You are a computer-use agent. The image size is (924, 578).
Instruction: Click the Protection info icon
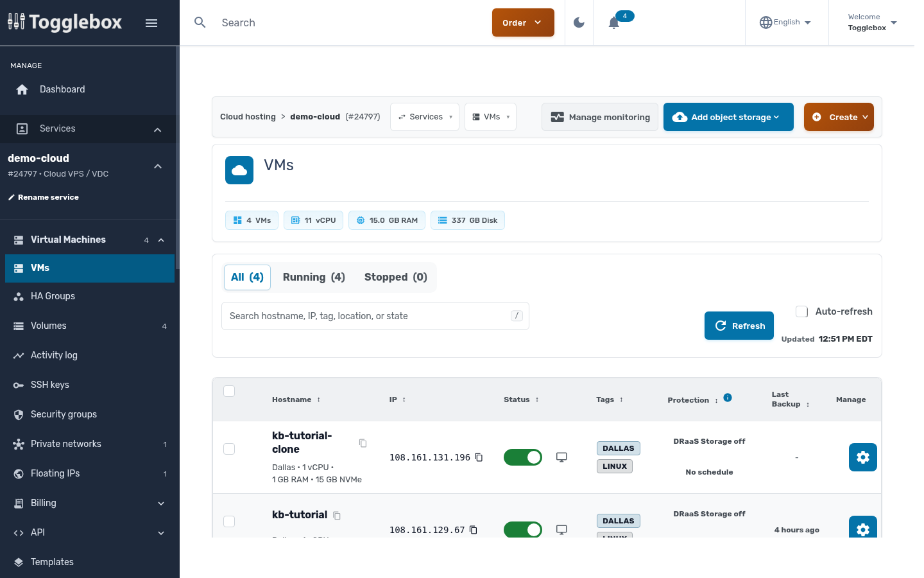(728, 398)
